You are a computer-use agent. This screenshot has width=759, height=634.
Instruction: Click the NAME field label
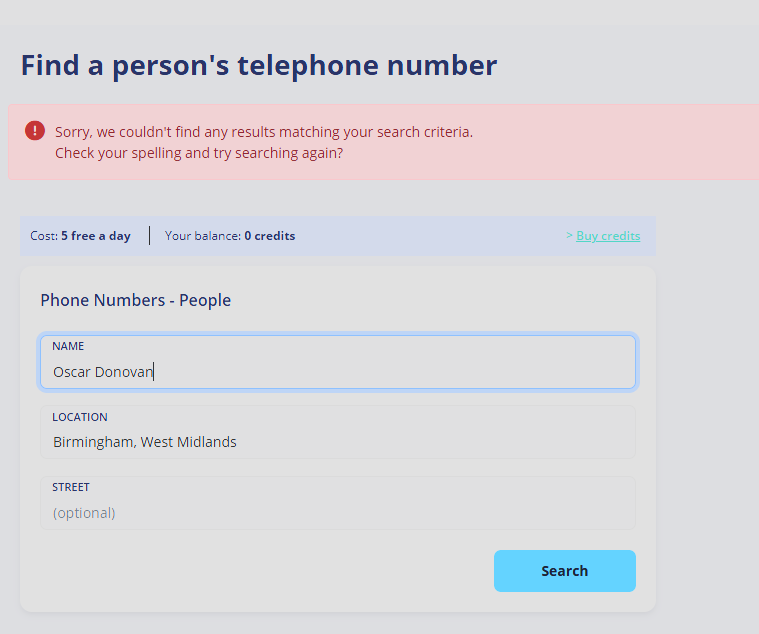[x=68, y=346]
